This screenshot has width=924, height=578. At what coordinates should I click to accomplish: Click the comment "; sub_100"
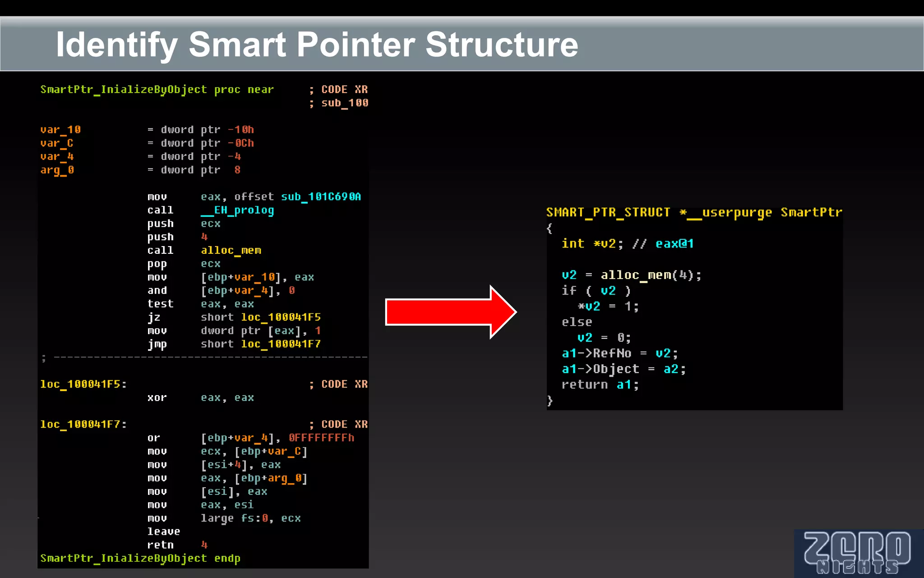click(x=339, y=103)
